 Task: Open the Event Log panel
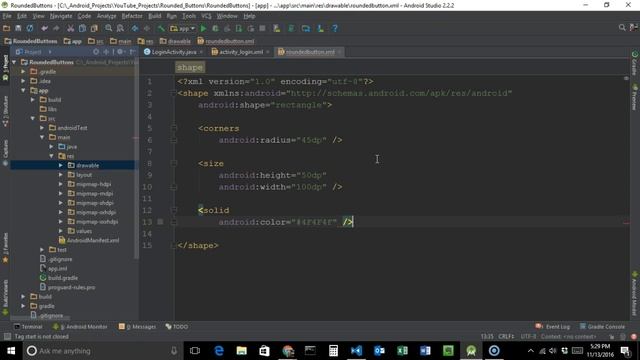(553, 327)
